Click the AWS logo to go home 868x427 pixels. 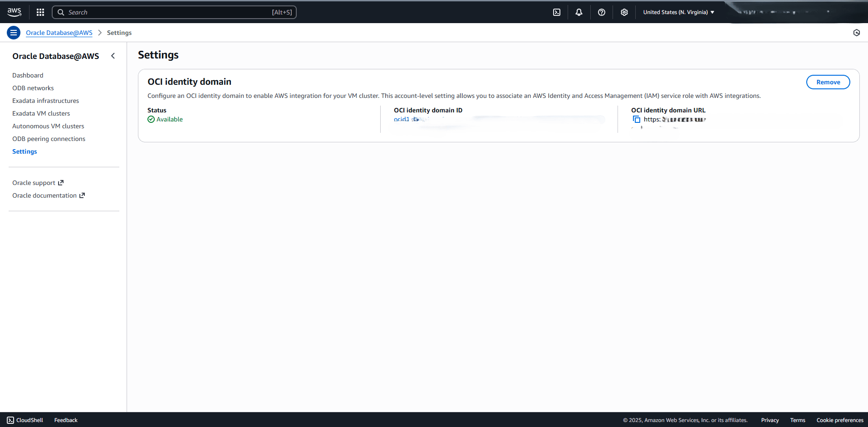(x=14, y=12)
